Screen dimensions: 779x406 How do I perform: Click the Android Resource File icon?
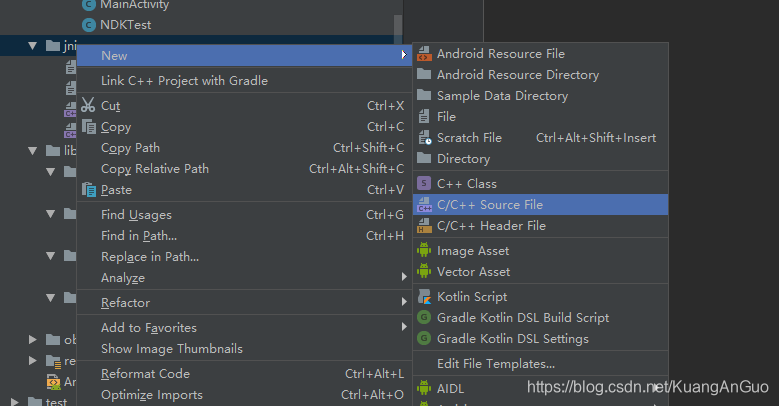coord(424,54)
